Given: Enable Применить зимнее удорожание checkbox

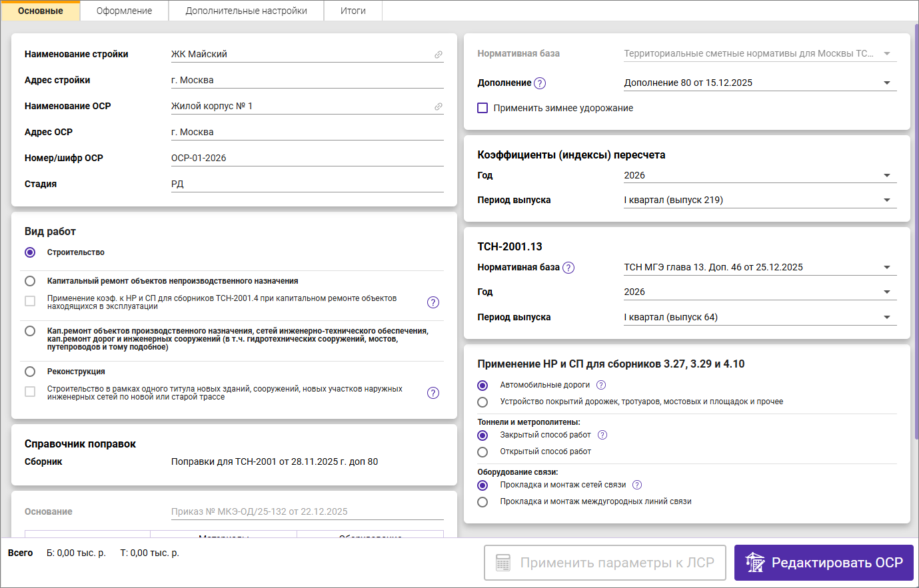Looking at the screenshot, I should point(482,108).
